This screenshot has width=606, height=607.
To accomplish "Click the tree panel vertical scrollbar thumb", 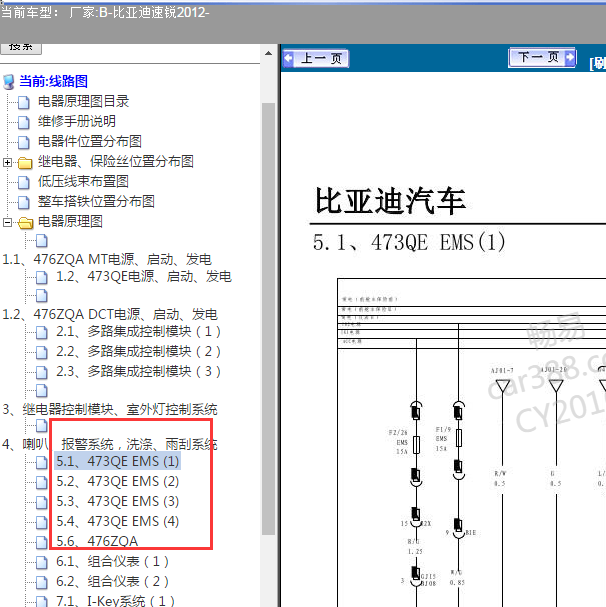I will (268, 319).
